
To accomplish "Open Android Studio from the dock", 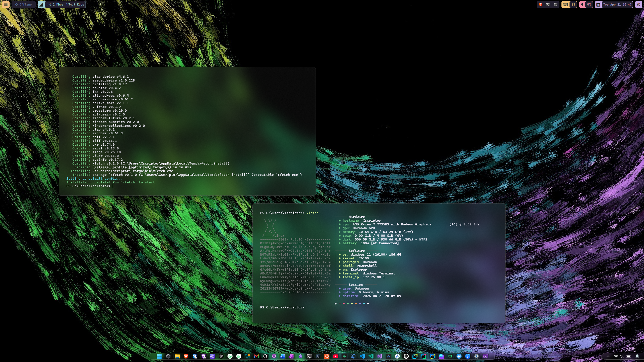I will click(397, 356).
